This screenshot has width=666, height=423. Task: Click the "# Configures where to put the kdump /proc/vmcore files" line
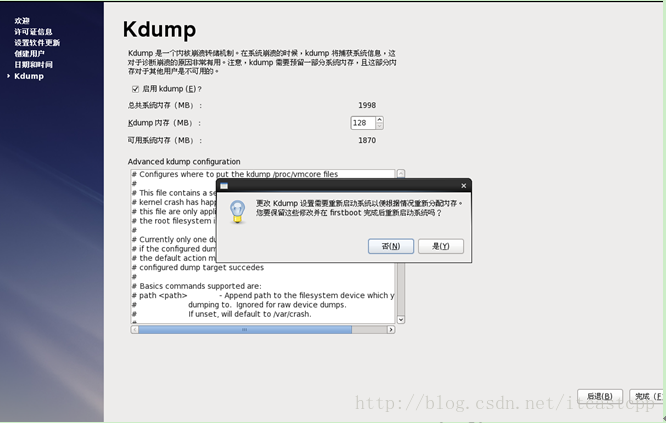tap(234, 174)
